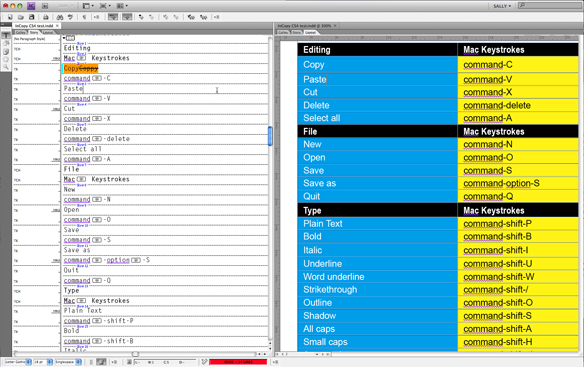The image size is (584, 367).
Task: Click the search field in application bar
Action: (550, 6)
